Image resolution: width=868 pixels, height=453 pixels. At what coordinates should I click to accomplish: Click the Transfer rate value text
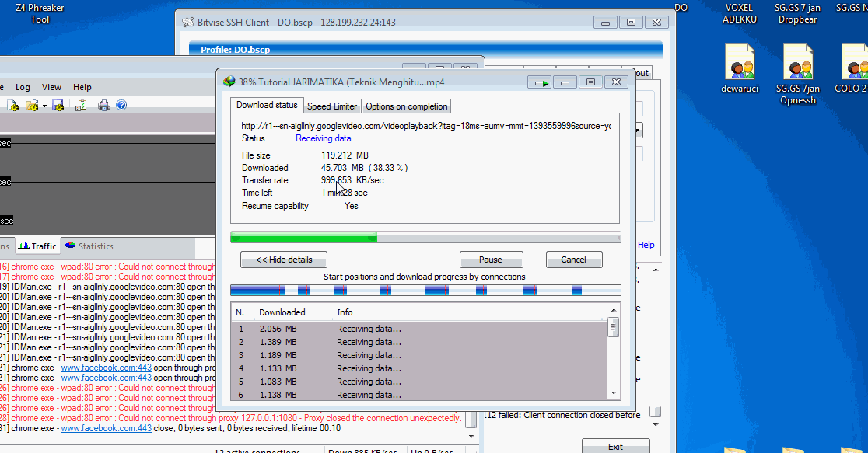(352, 180)
